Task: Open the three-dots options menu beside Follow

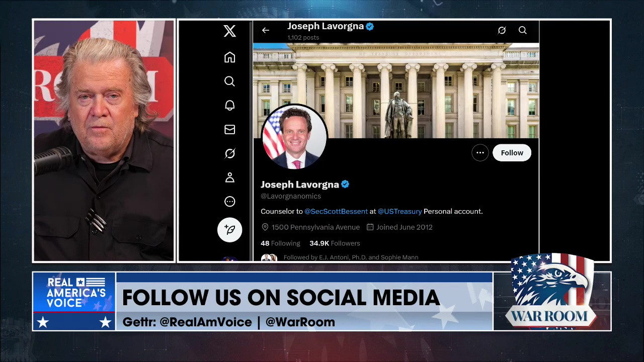Action: [480, 153]
